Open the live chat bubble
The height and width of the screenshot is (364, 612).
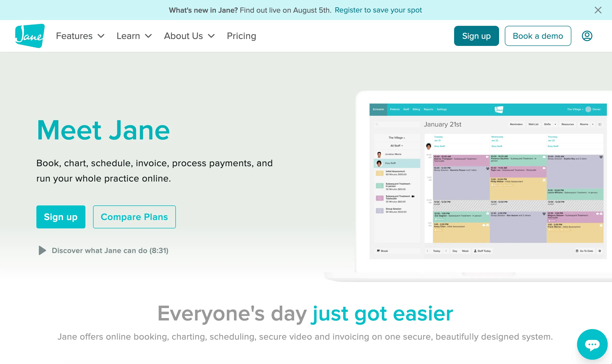click(x=592, y=344)
